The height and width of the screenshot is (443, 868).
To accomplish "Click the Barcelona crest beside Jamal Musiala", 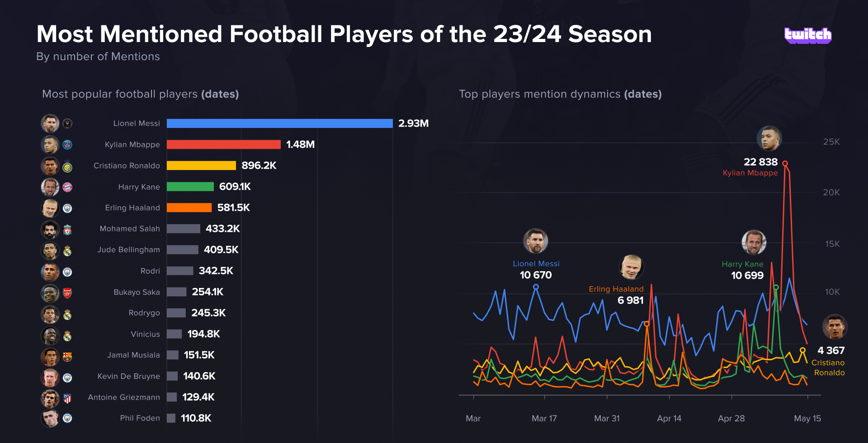I will (x=67, y=357).
